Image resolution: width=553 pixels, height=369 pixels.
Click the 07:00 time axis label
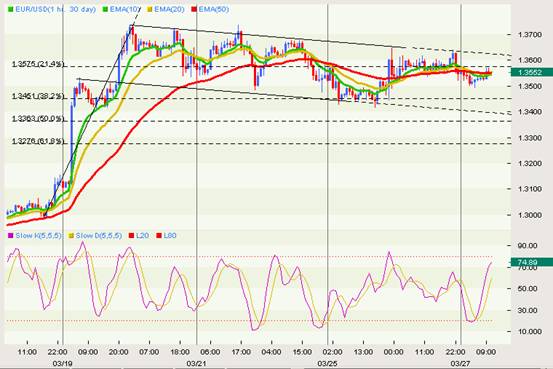coord(149,352)
